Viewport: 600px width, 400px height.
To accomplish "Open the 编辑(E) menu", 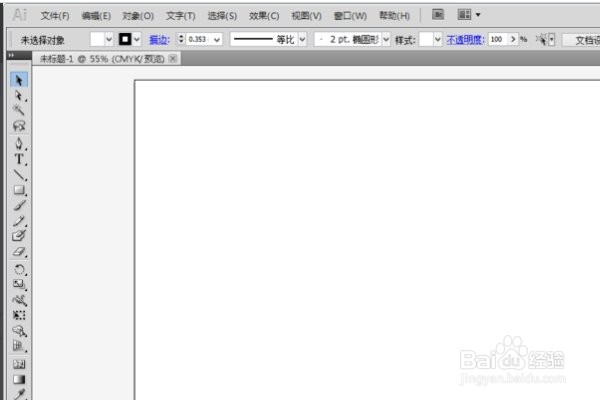I will click(96, 16).
